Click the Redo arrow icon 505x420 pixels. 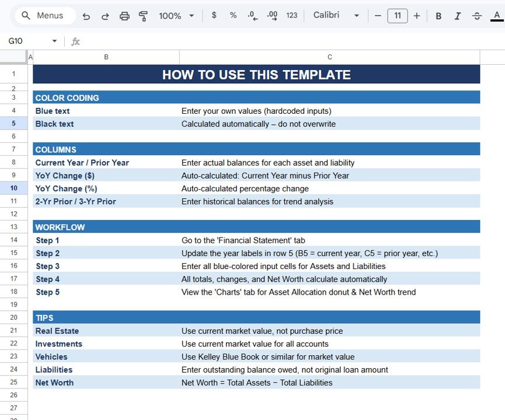tap(105, 16)
